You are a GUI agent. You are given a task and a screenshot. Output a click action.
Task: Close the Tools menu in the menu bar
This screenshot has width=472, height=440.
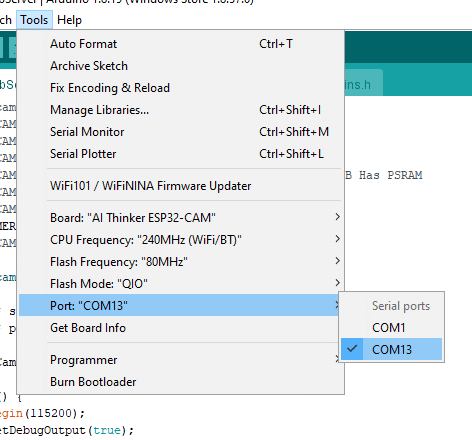(34, 20)
